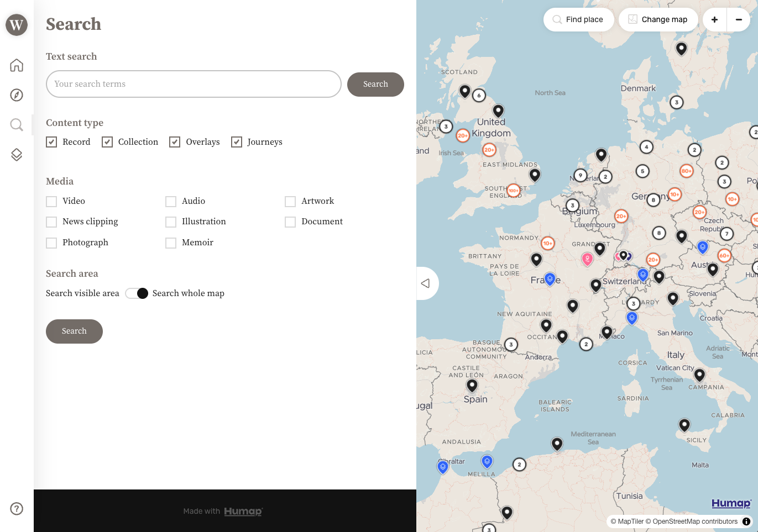Open the Layers icon in sidebar

(x=17, y=155)
